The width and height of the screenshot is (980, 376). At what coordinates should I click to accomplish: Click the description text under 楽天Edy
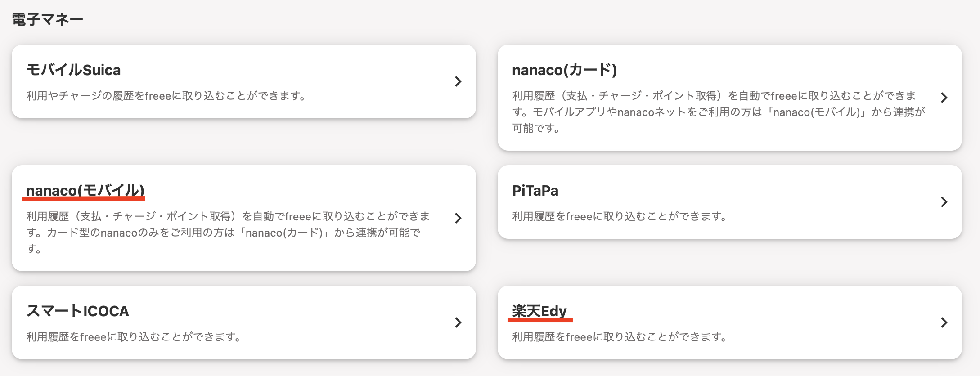coord(620,337)
